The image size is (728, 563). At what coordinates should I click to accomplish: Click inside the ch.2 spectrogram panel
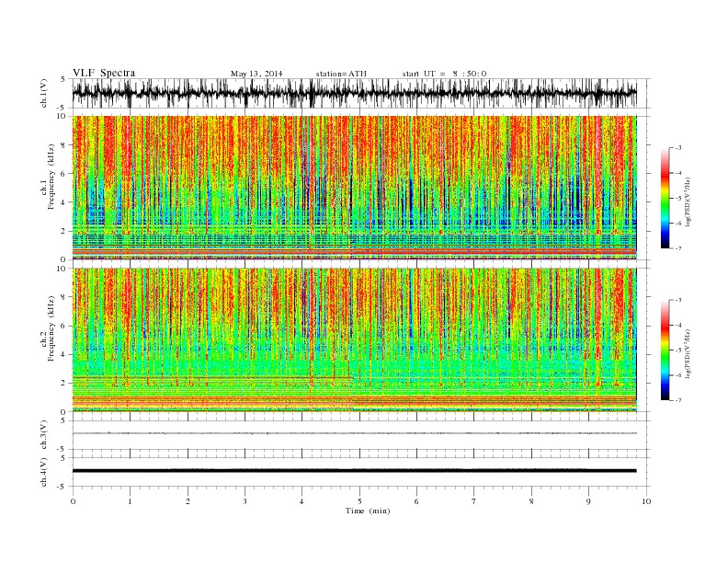pyautogui.click(x=354, y=340)
